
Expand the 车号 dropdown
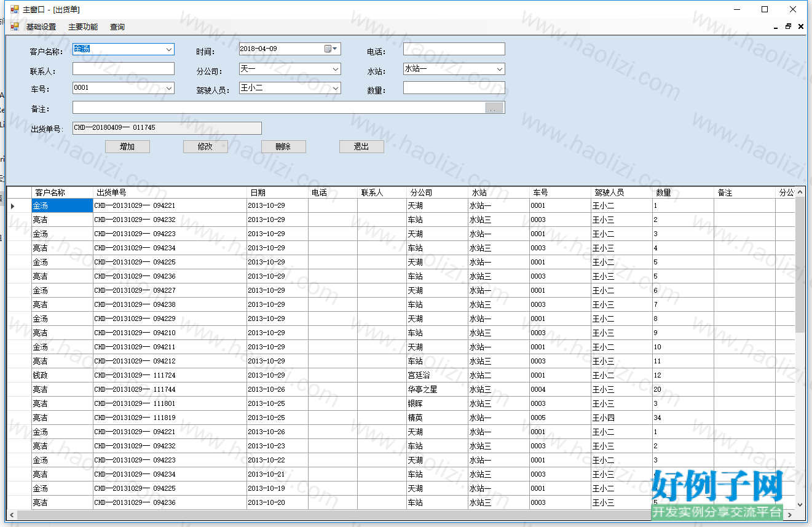click(169, 88)
